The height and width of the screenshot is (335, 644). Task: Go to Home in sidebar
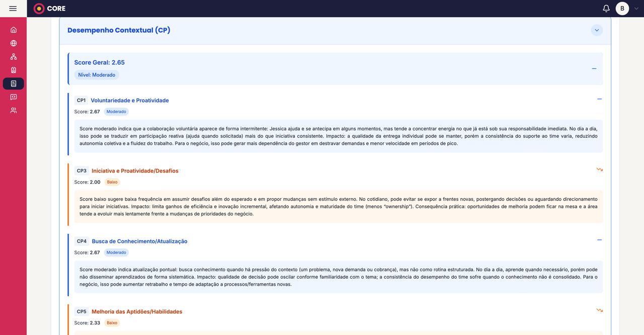pyautogui.click(x=14, y=30)
